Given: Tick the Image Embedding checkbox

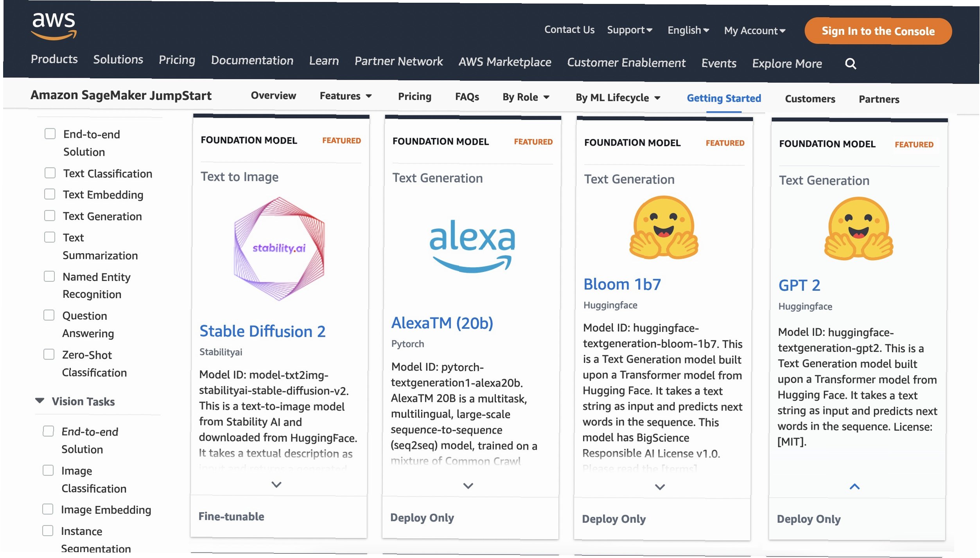Looking at the screenshot, I should [x=48, y=509].
